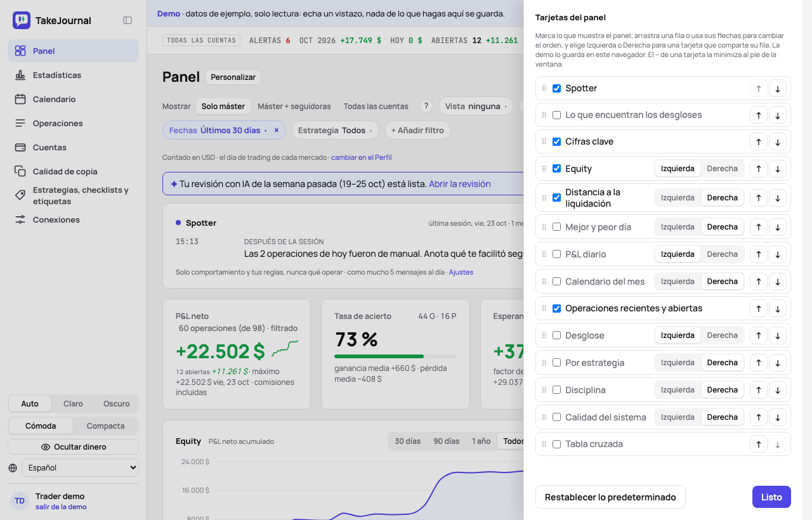Image resolution: width=812 pixels, height=520 pixels.
Task: Open the Vista ninguna dropdown
Action: pyautogui.click(x=476, y=106)
